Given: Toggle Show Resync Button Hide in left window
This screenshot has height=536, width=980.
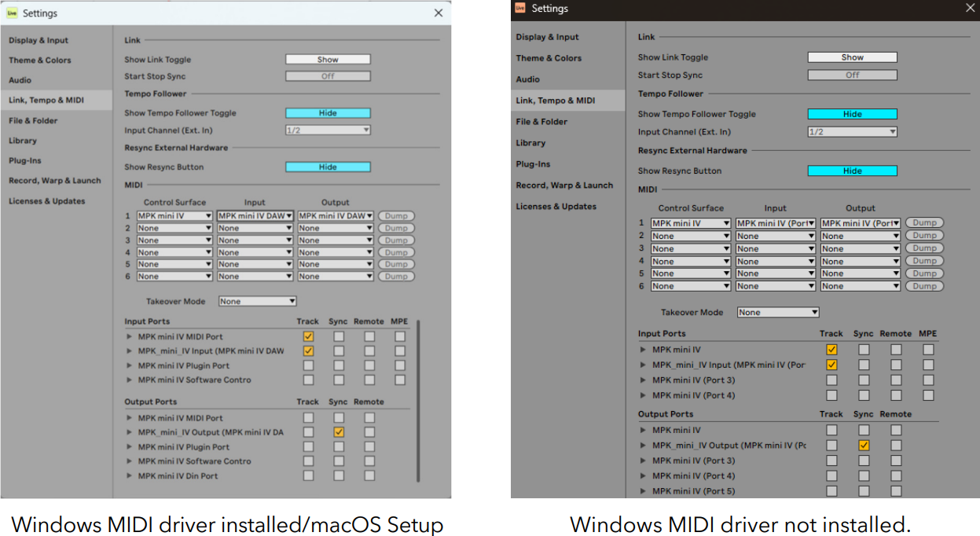Looking at the screenshot, I should (x=328, y=167).
